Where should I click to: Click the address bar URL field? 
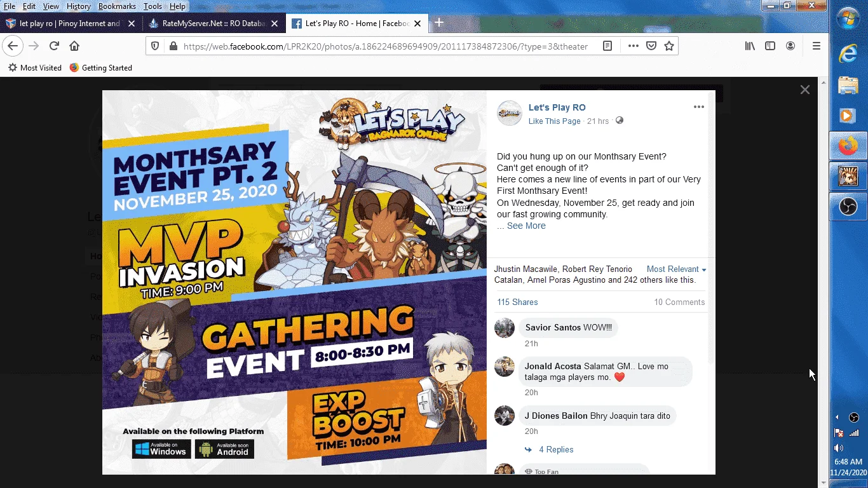(x=385, y=46)
